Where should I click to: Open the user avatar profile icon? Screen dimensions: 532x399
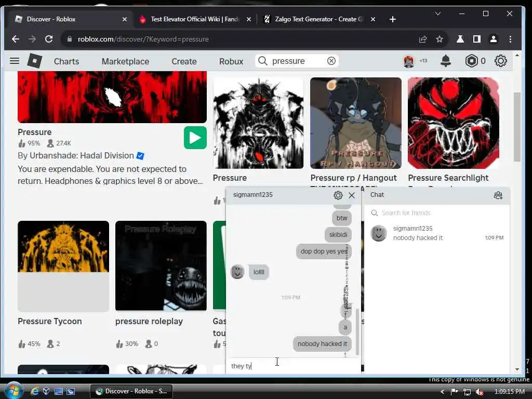point(409,61)
